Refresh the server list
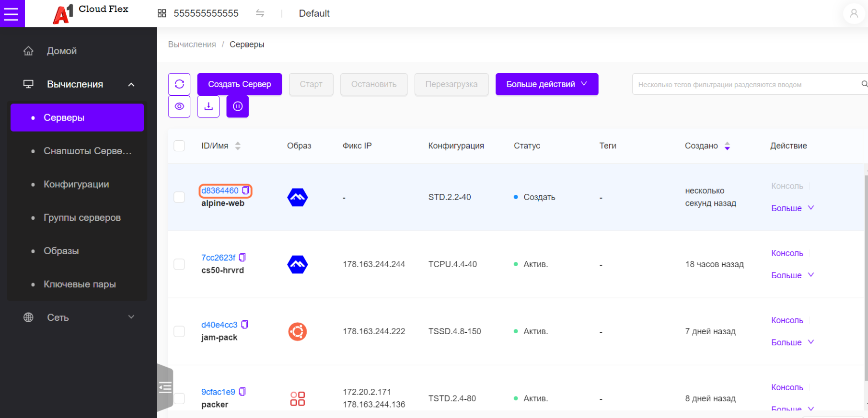 [x=179, y=84]
